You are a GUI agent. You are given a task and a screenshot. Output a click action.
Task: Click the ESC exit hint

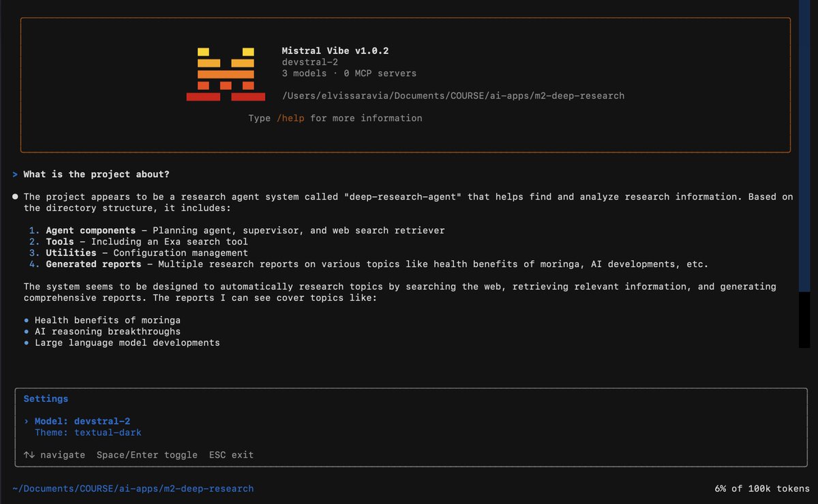tap(231, 455)
